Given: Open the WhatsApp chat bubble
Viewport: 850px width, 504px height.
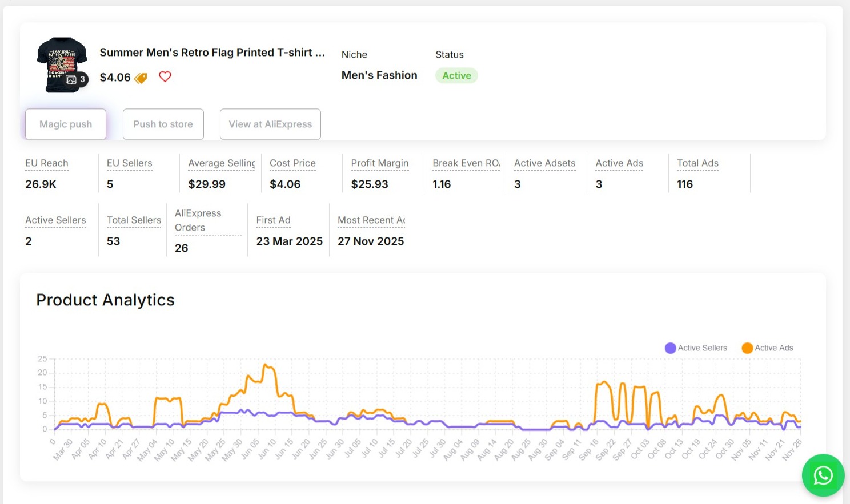Looking at the screenshot, I should [823, 475].
